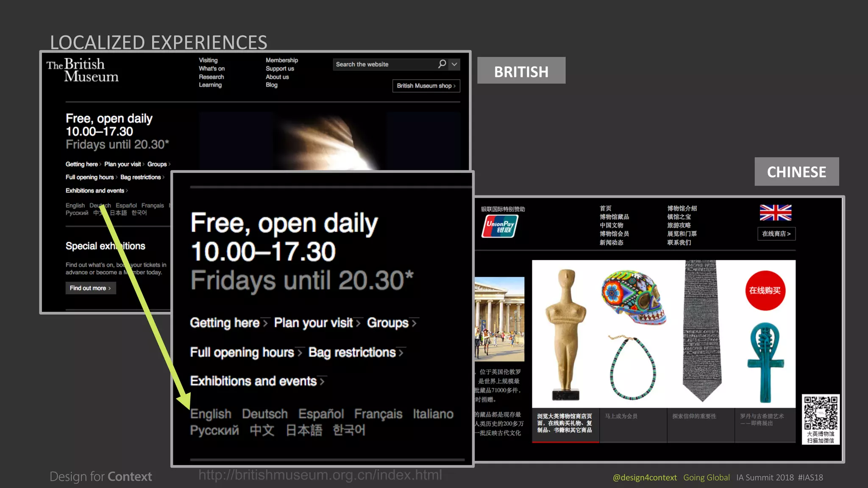The image size is (868, 488).
Task: Select English in enlarged language list
Action: [x=211, y=414]
